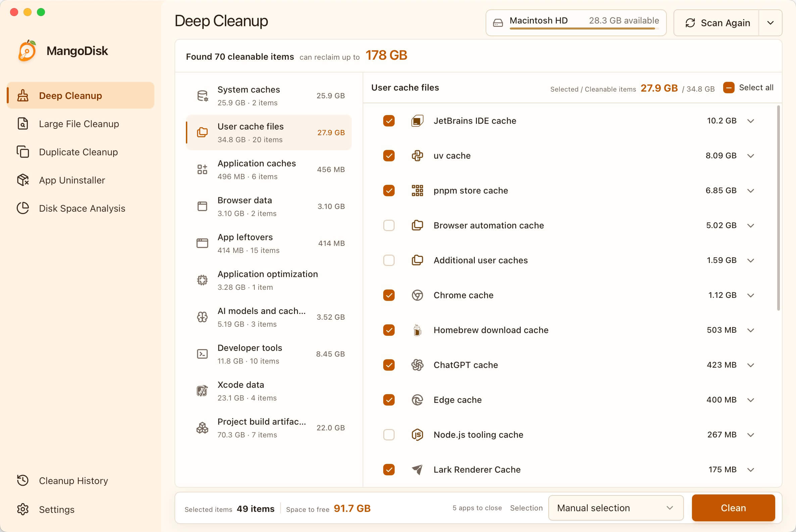
Task: Click the Duplicate Cleanup copy icon
Action: (23, 152)
